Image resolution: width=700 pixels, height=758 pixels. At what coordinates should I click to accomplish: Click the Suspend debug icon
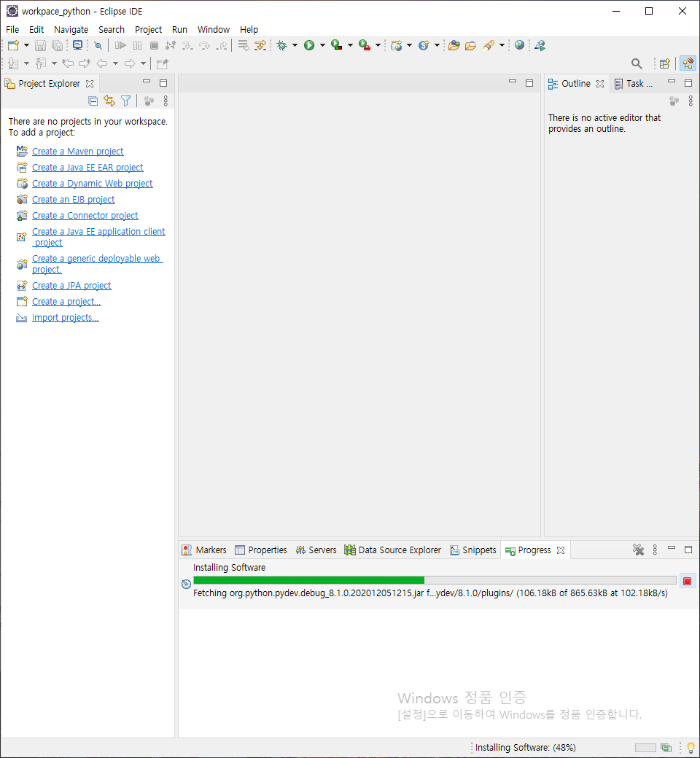click(x=137, y=45)
